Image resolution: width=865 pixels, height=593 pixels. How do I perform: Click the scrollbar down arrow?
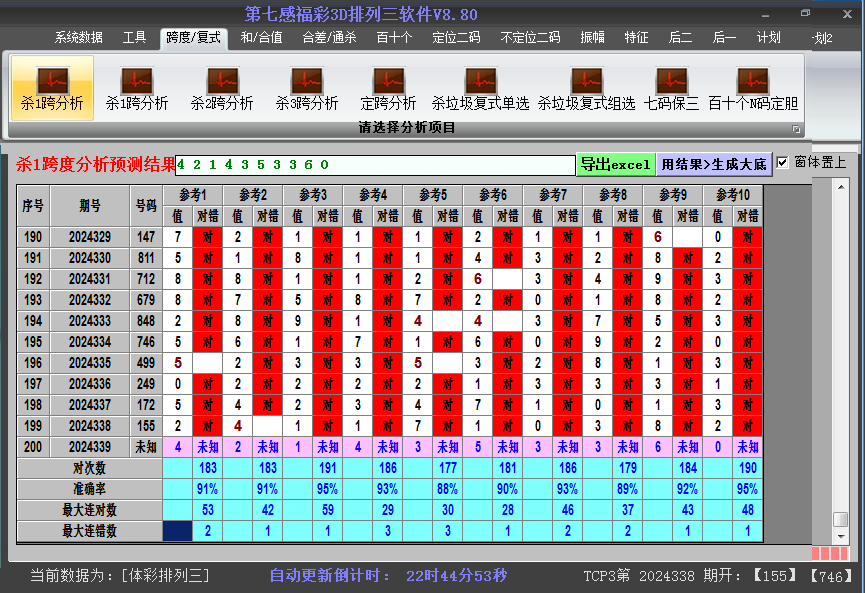coord(841,536)
